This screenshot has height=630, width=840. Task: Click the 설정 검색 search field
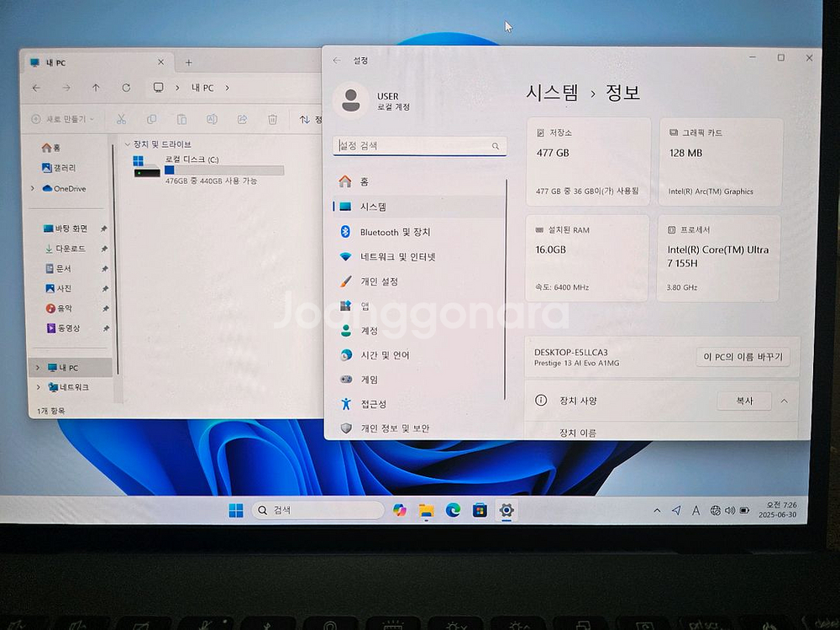point(419,145)
